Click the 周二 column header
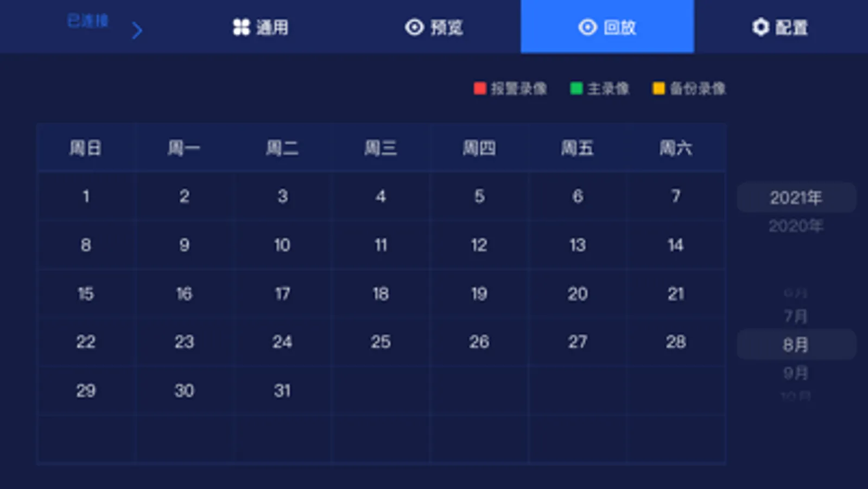The height and width of the screenshot is (489, 868). point(282,148)
